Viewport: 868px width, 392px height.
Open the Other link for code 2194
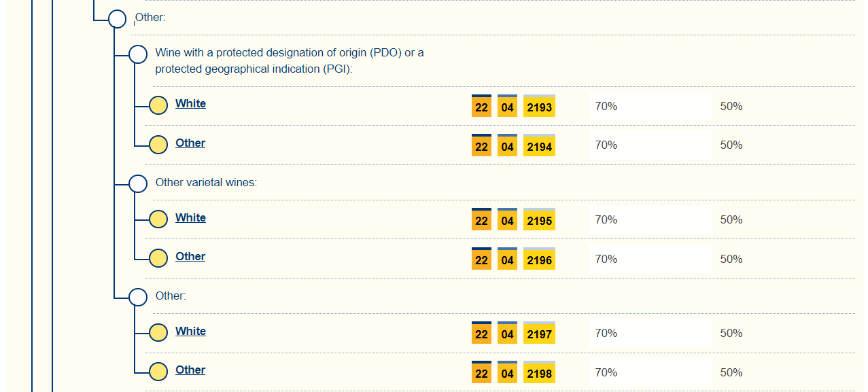[190, 143]
